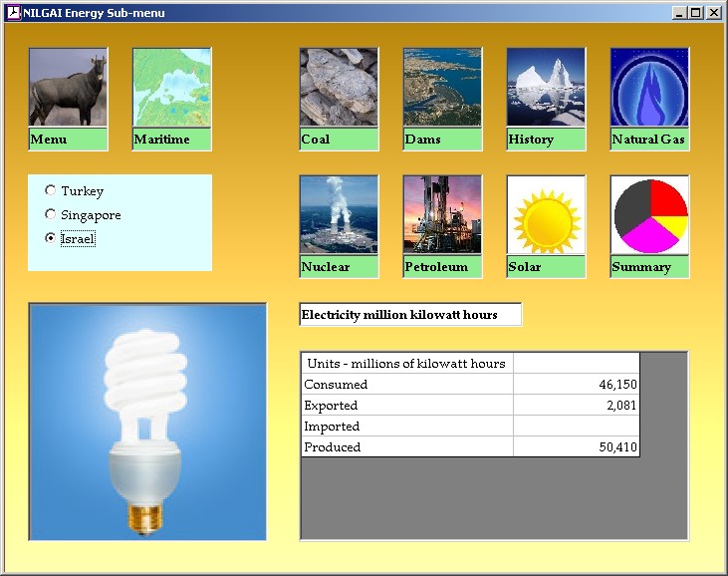Click the Solar sun icon

tap(546, 215)
